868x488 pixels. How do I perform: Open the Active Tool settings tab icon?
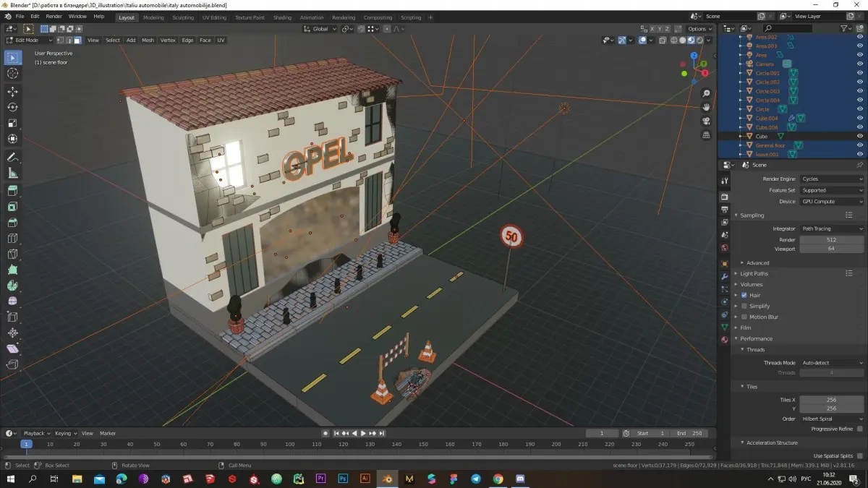pos(724,181)
